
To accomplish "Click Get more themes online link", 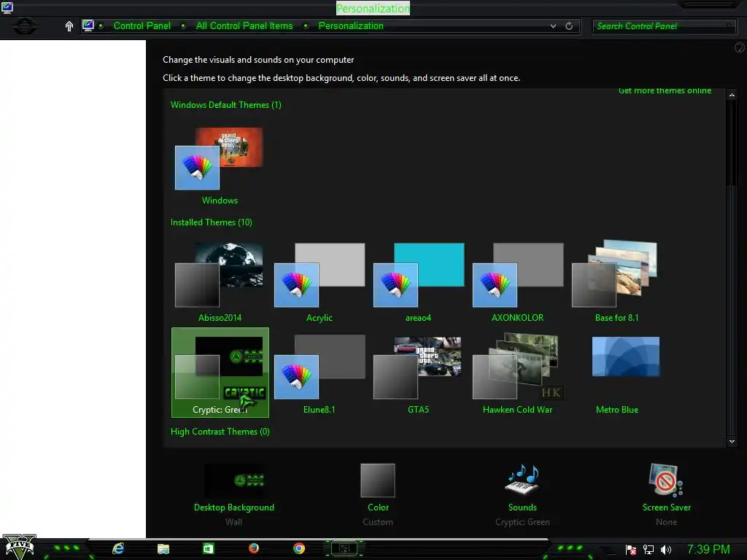I will click(x=665, y=90).
